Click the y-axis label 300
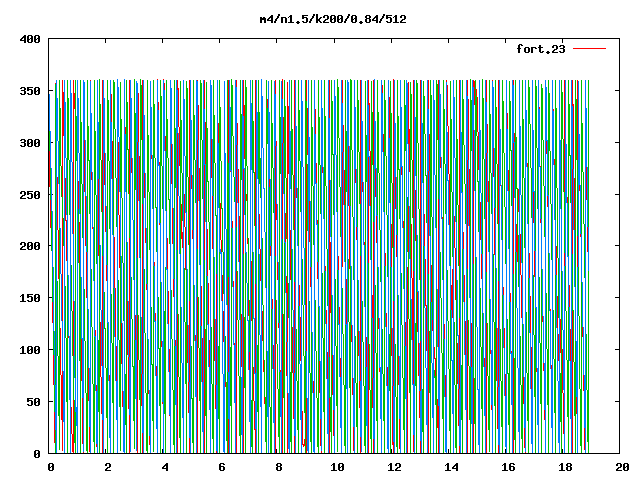Viewport: 640px width, 480px height. [30, 143]
